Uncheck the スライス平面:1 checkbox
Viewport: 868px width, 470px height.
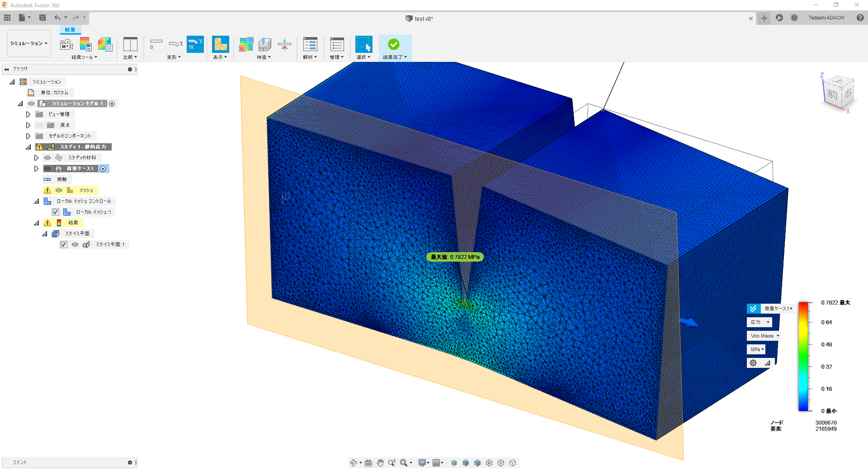coord(64,244)
